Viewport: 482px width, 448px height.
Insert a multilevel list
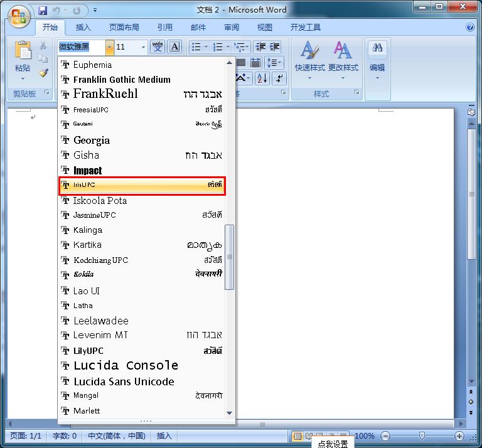coord(240,46)
